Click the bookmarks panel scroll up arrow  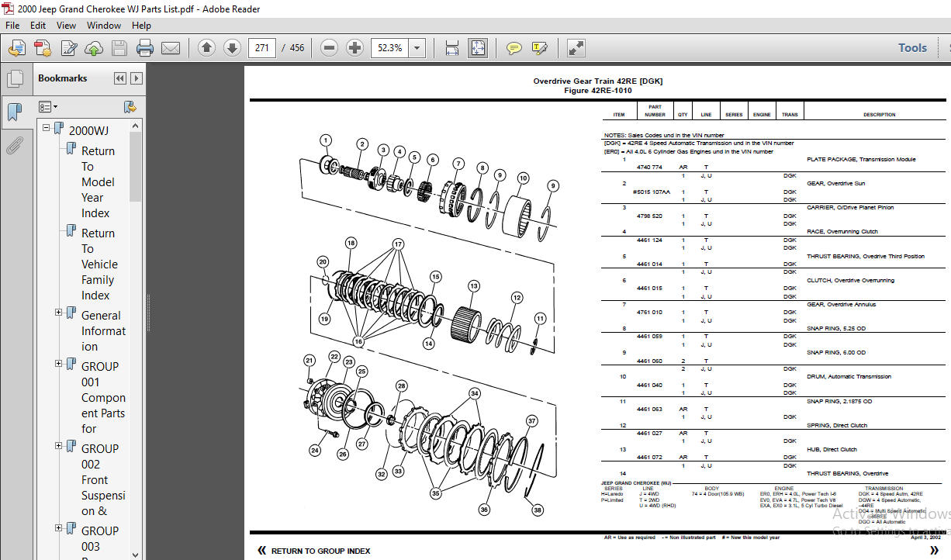tap(136, 125)
